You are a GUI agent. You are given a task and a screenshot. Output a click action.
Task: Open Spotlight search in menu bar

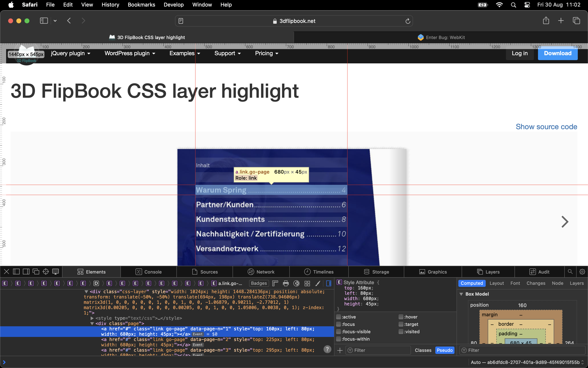click(x=513, y=5)
